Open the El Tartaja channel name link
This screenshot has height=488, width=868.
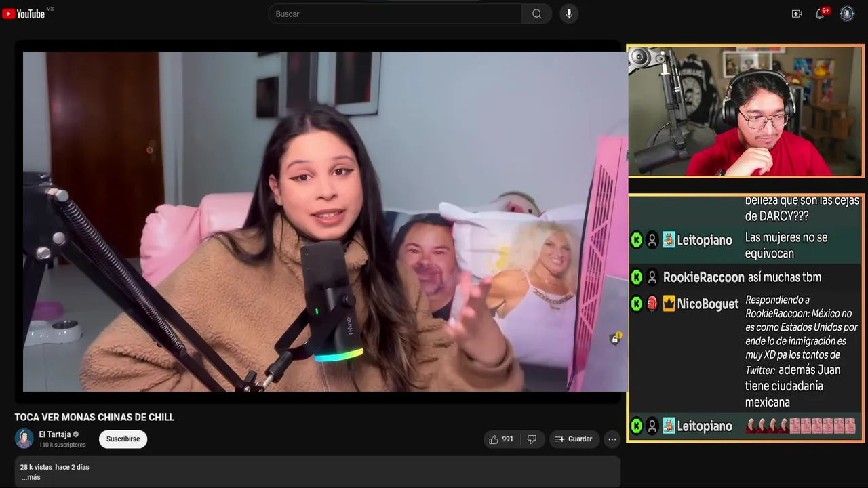point(55,434)
